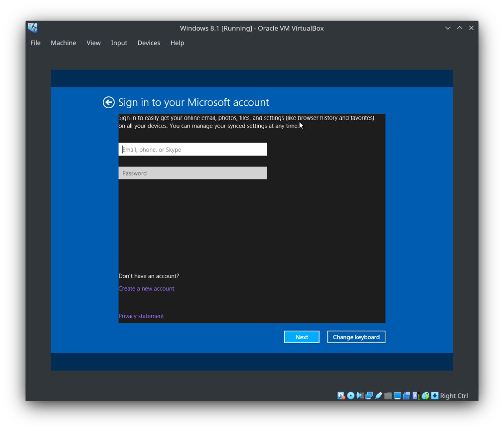
Task: Click the USB devices status icon
Action: [379, 396]
